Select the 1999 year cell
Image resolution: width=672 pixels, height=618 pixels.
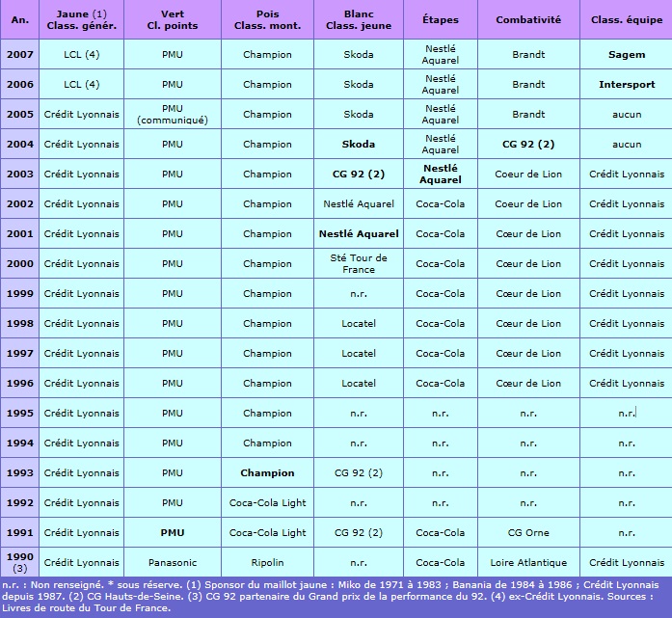coord(19,293)
